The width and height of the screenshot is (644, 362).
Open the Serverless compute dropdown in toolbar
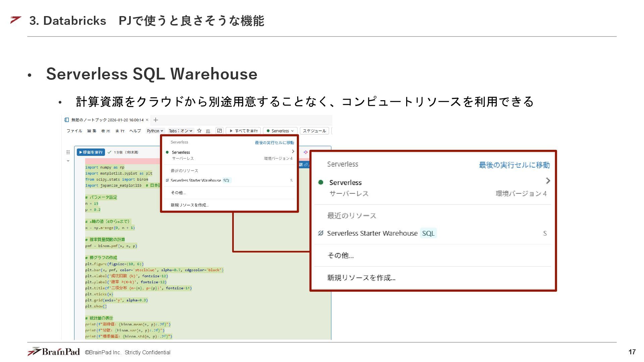point(280,131)
